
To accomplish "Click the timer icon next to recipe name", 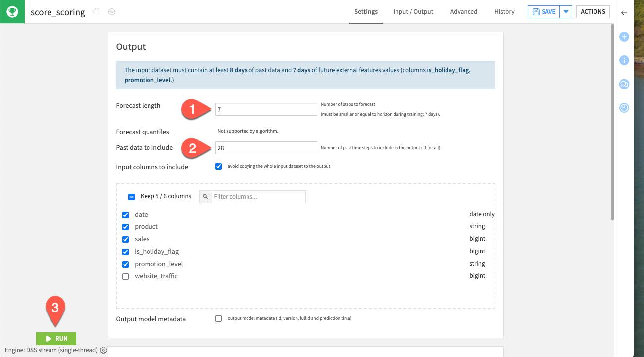I will point(111,11).
